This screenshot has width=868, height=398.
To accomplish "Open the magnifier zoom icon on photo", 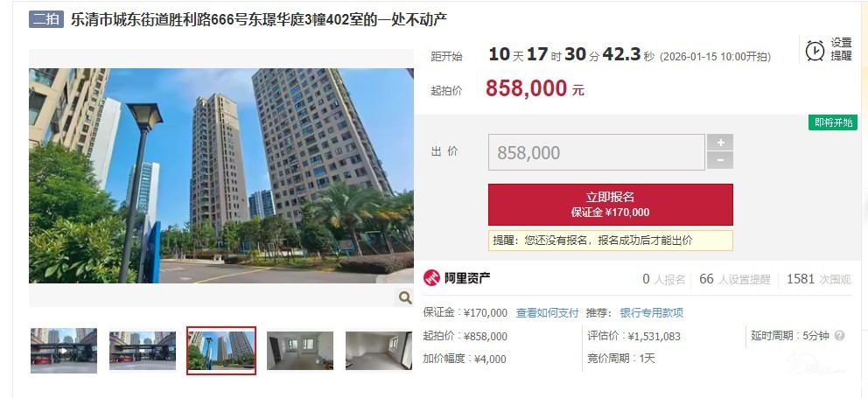I will [x=405, y=297].
